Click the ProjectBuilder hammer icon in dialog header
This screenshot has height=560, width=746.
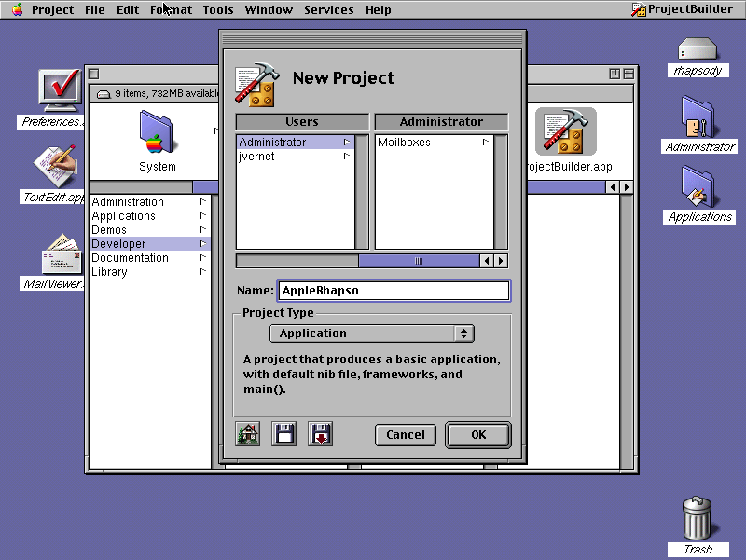point(257,84)
